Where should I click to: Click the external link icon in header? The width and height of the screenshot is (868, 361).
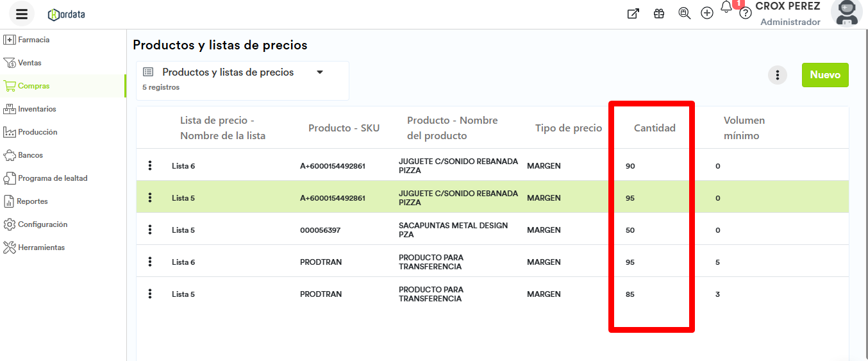pos(633,13)
